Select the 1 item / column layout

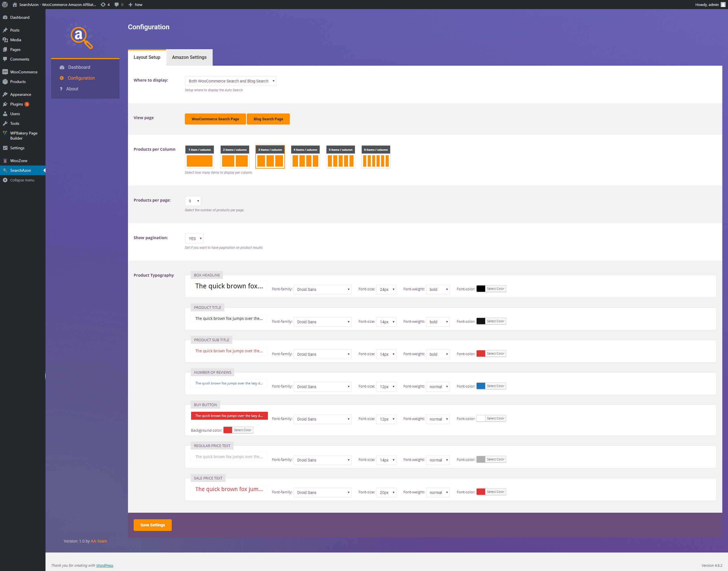coord(200,157)
